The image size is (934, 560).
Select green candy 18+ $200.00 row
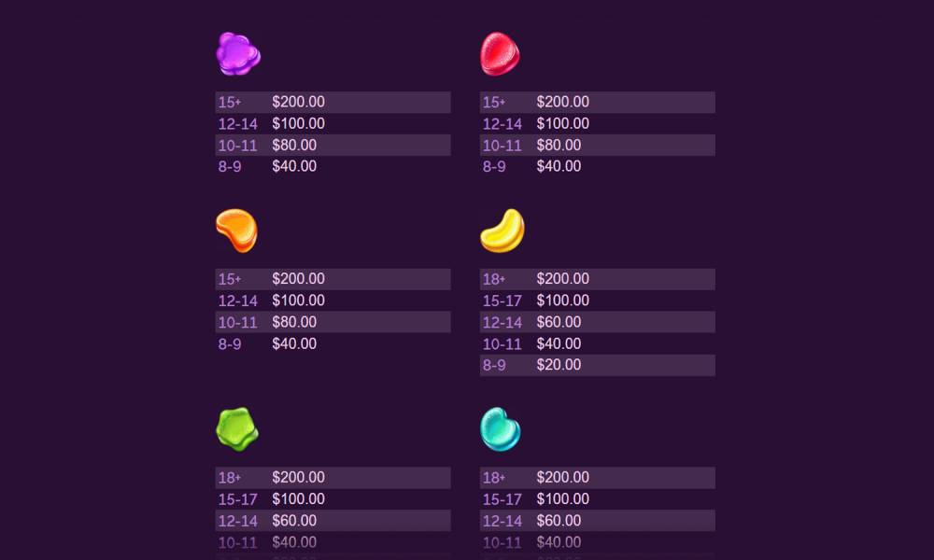[x=333, y=478]
